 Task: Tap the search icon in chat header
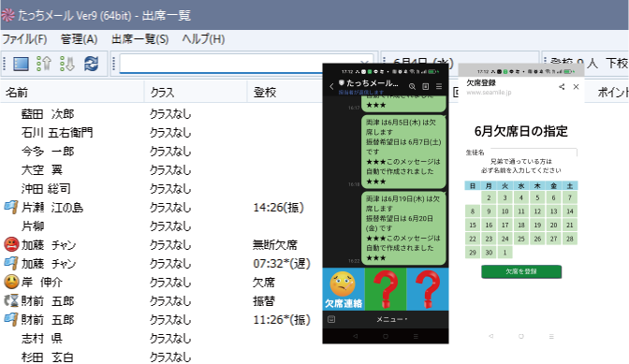point(412,86)
